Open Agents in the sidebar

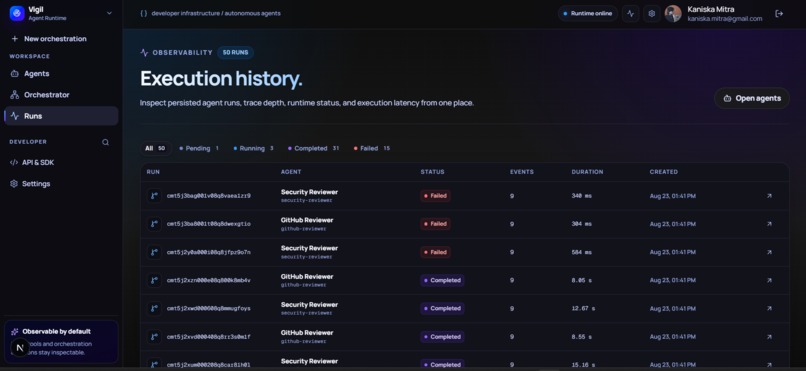61,73
